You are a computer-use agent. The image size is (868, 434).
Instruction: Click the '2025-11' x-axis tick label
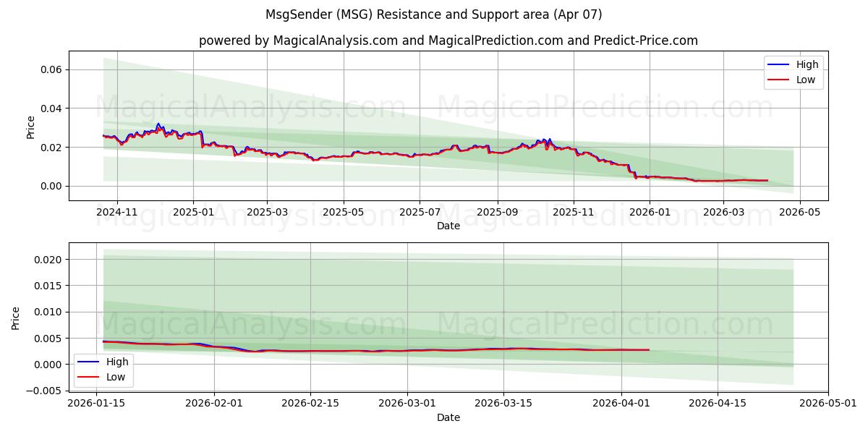573,212
